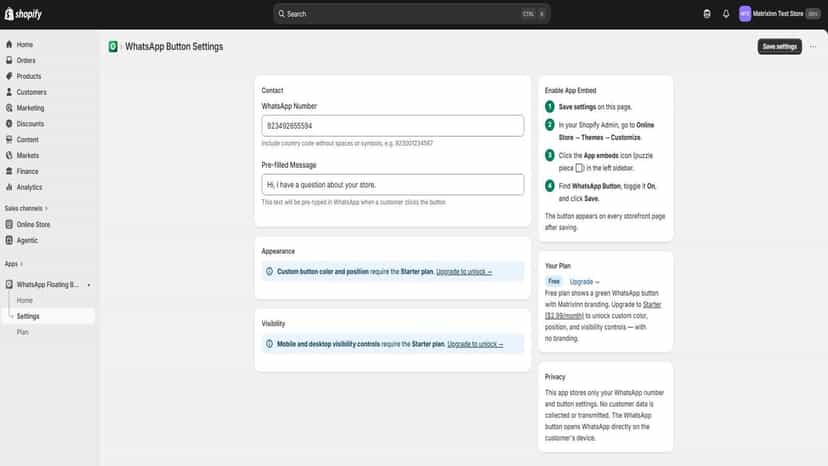Click the store avatar icon
The image size is (828, 466).
pyautogui.click(x=745, y=14)
